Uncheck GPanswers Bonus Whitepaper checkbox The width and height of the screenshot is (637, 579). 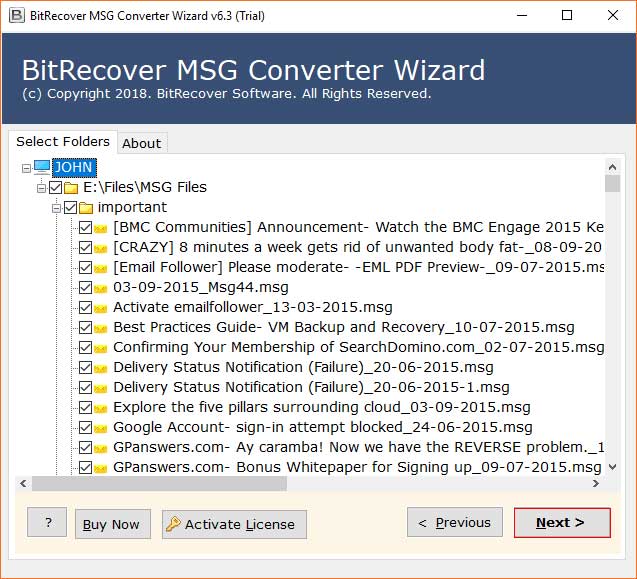click(85, 468)
